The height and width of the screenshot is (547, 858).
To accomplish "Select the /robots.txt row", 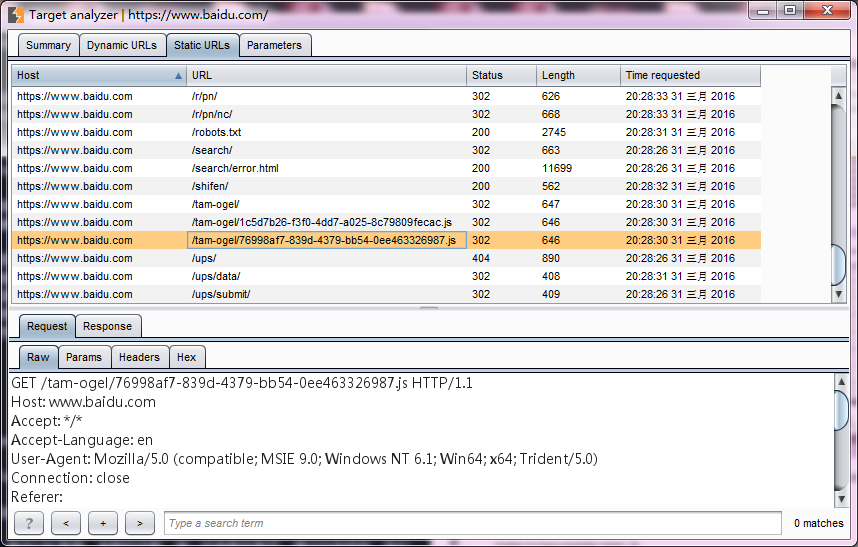I will pyautogui.click(x=386, y=132).
